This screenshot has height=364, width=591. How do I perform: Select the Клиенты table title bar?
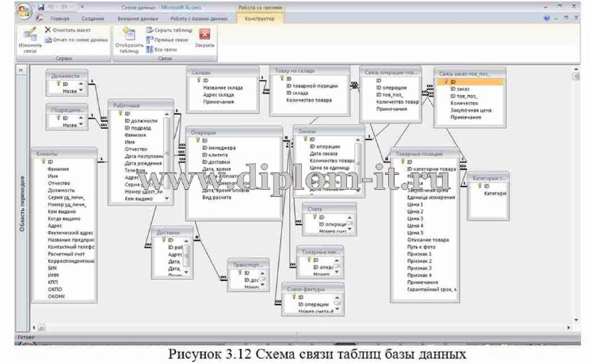pos(63,152)
